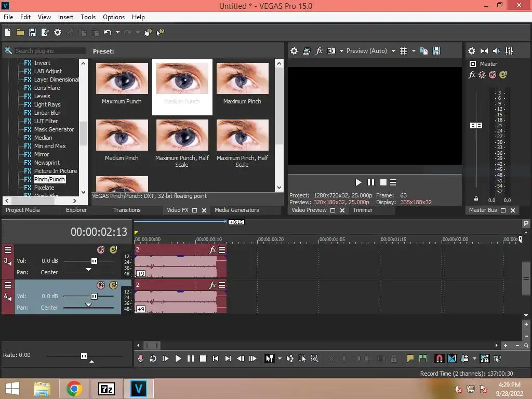Open Auto Ripple dropdown arrow
The height and width of the screenshot is (399, 532).
click(474, 358)
